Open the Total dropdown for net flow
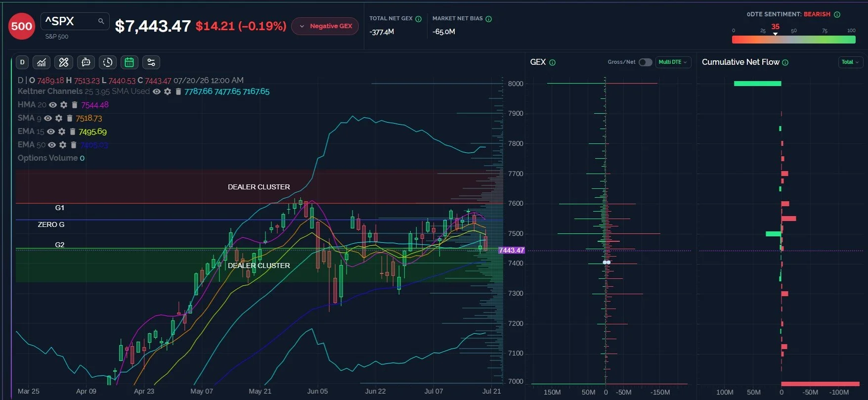Screen dimensions: 868x400 pos(851,62)
